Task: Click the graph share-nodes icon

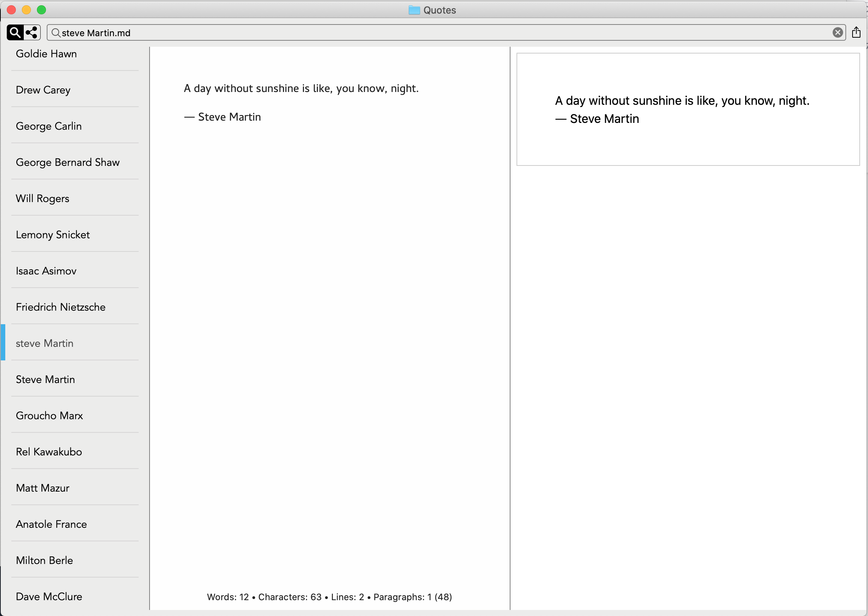Action: [x=32, y=33]
